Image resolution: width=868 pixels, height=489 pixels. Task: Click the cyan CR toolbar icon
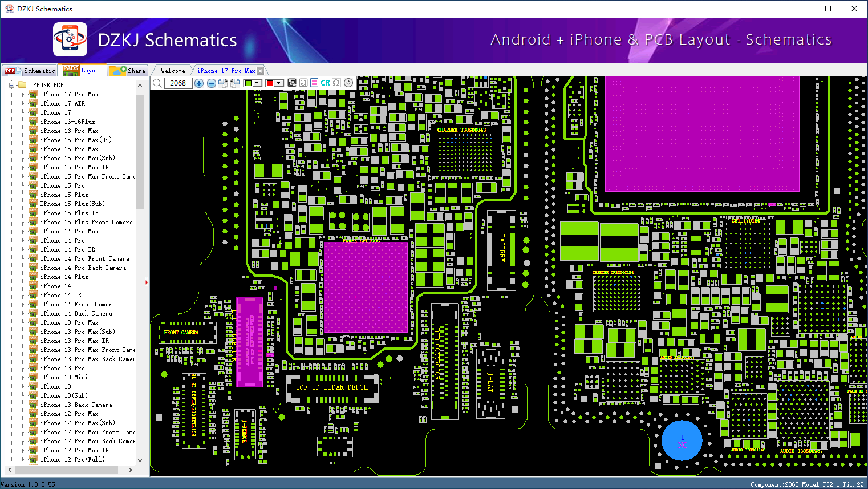point(325,83)
